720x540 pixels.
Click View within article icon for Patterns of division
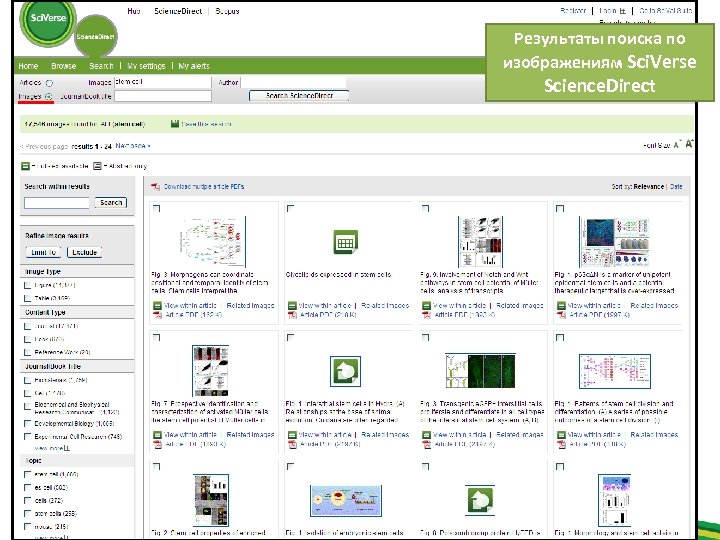(x=561, y=434)
